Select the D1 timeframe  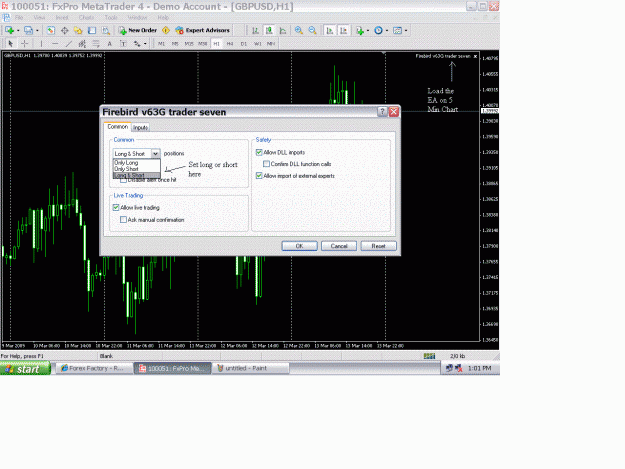[244, 43]
